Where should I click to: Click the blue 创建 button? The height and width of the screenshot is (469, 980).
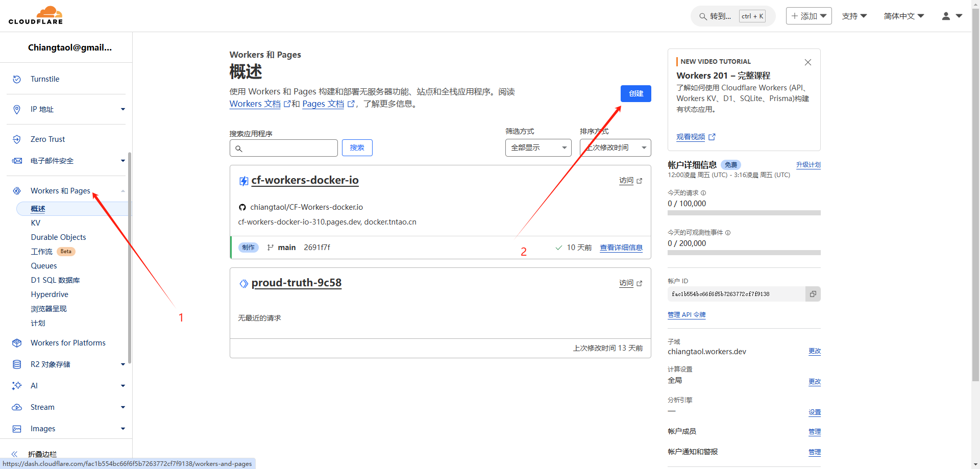(x=635, y=93)
